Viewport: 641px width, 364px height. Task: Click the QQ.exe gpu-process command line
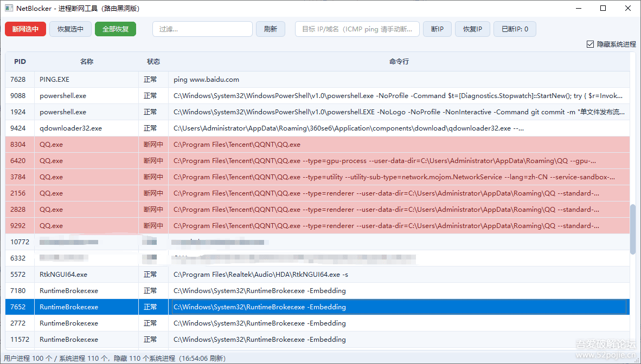point(384,160)
